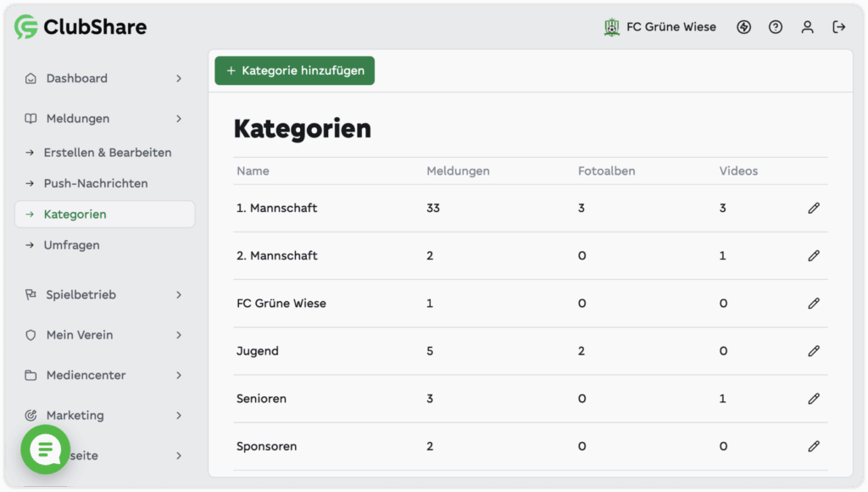Open the Mein Verein menu label
This screenshot has width=868, height=492.
tap(80, 335)
